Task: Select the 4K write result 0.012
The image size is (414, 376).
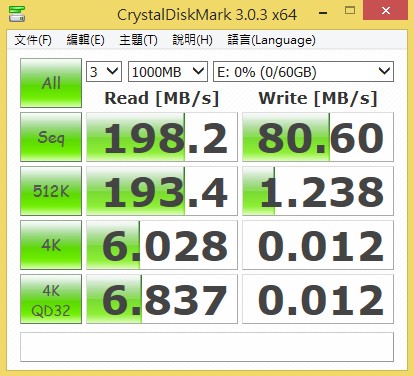Action: (x=318, y=245)
